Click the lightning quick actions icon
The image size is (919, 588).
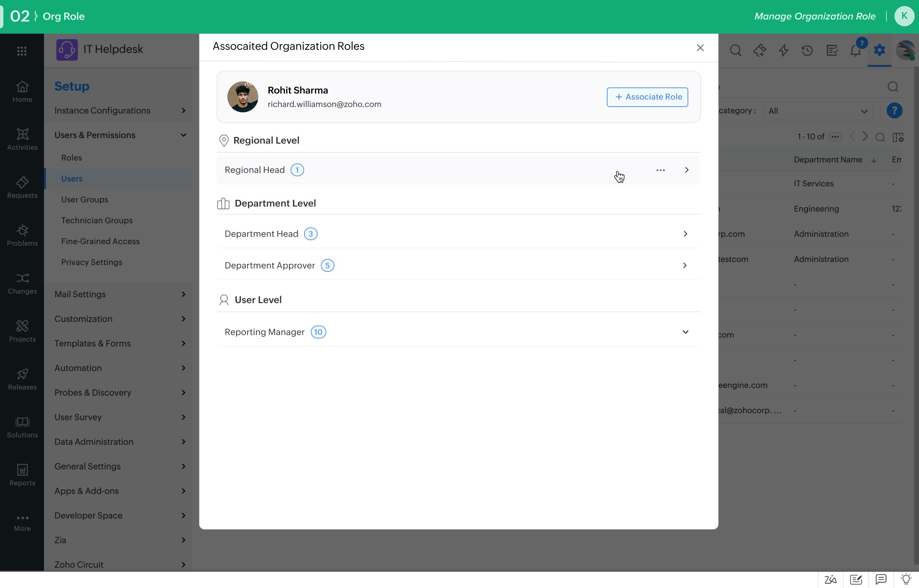[783, 50]
